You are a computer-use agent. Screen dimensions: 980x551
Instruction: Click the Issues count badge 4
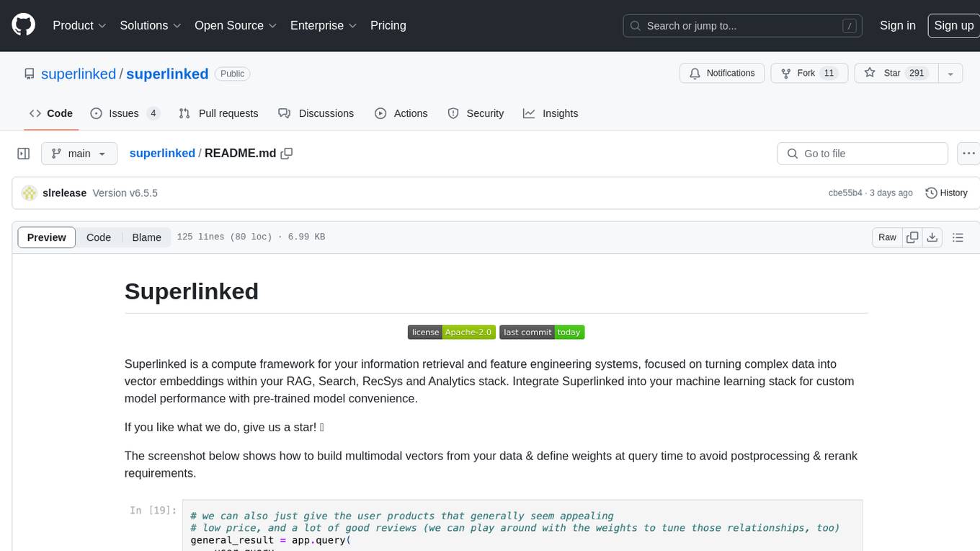click(153, 113)
